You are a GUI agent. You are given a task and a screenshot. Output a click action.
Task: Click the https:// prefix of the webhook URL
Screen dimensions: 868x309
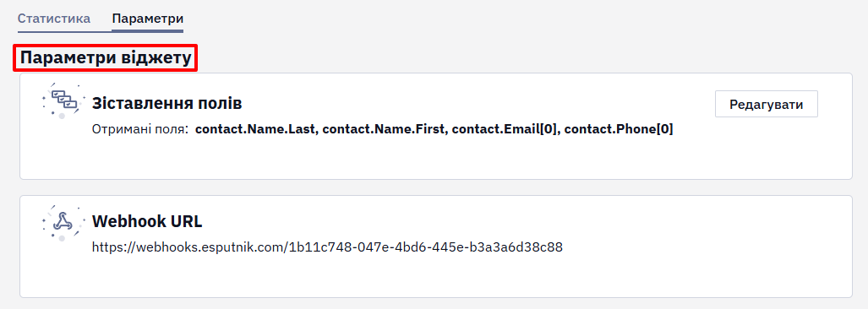tap(110, 247)
